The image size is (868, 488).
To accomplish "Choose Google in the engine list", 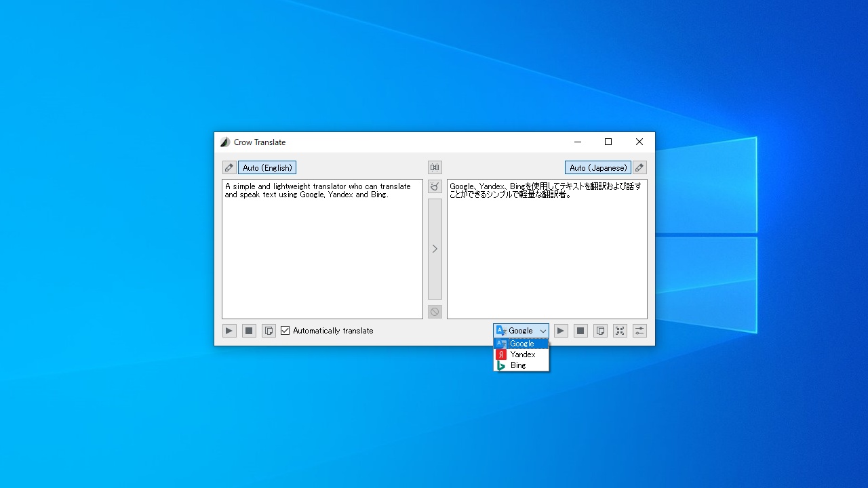I will pyautogui.click(x=521, y=344).
